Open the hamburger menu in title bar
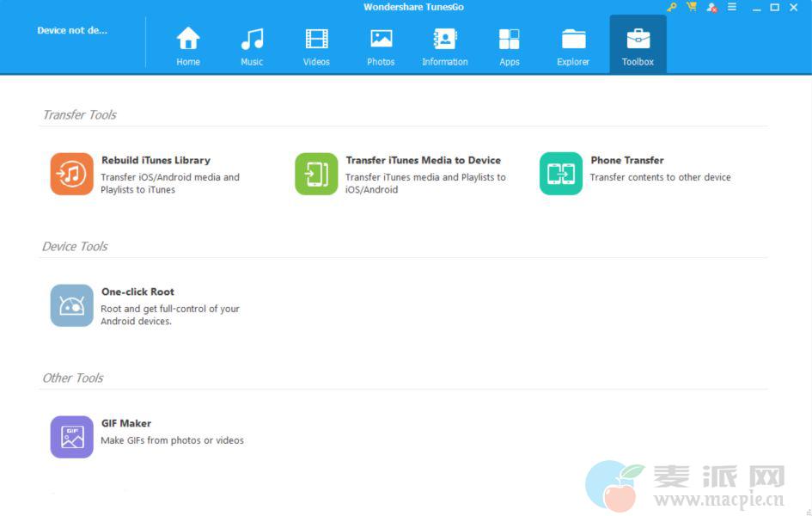Screen dimensions: 812x516 click(732, 7)
